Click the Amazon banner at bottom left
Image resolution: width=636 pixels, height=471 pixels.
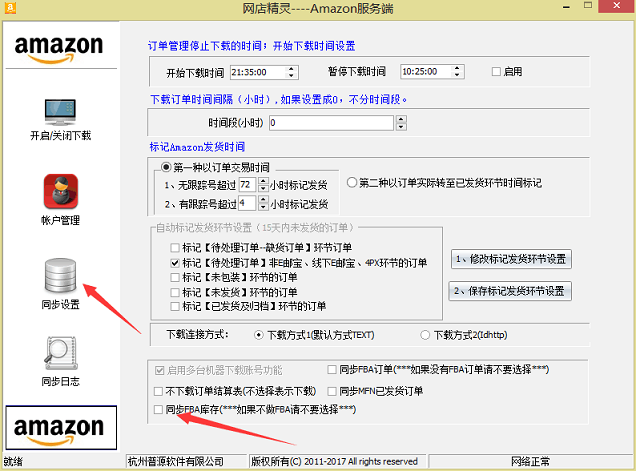(61, 428)
